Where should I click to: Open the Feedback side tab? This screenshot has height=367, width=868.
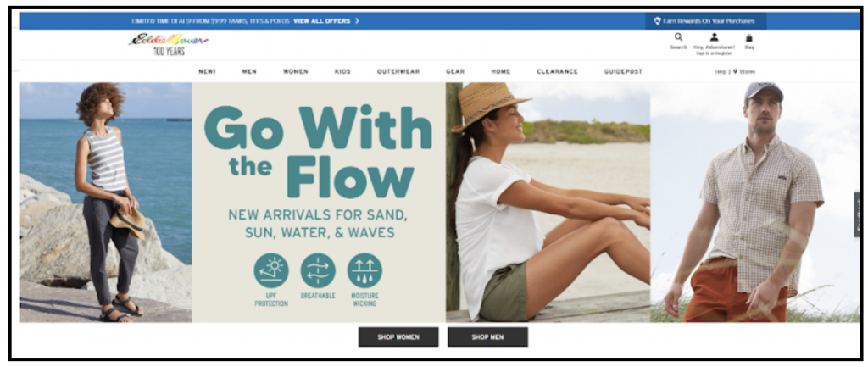(858, 214)
